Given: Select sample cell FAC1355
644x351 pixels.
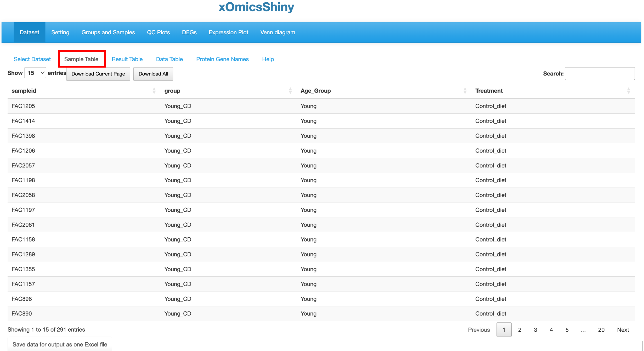Looking at the screenshot, I should [x=23, y=269].
